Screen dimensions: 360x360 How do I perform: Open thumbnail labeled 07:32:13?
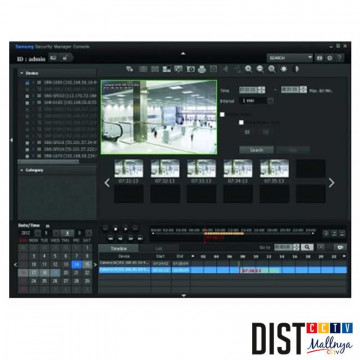coord(165,168)
